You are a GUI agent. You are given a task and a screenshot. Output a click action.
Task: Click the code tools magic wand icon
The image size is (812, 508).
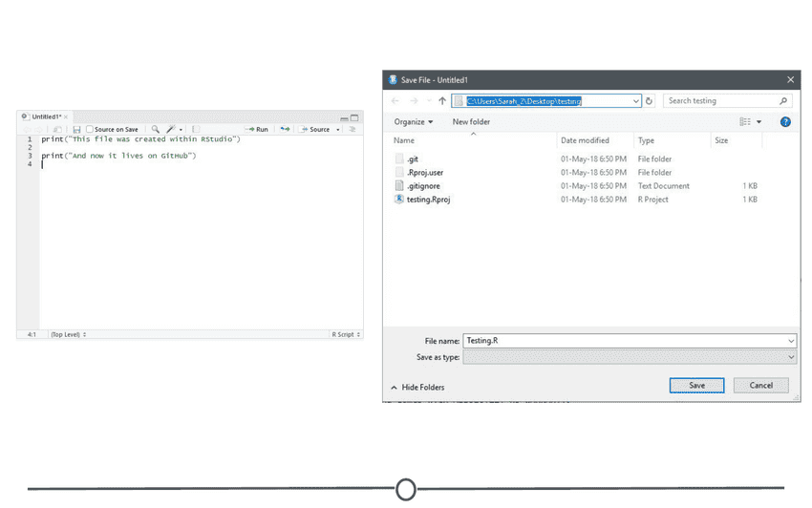(x=170, y=129)
